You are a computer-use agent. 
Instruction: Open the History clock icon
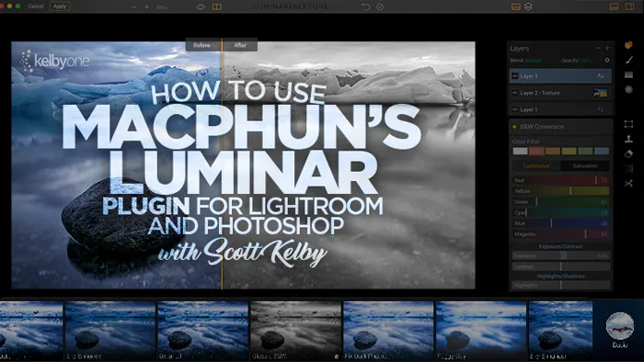[x=380, y=6]
